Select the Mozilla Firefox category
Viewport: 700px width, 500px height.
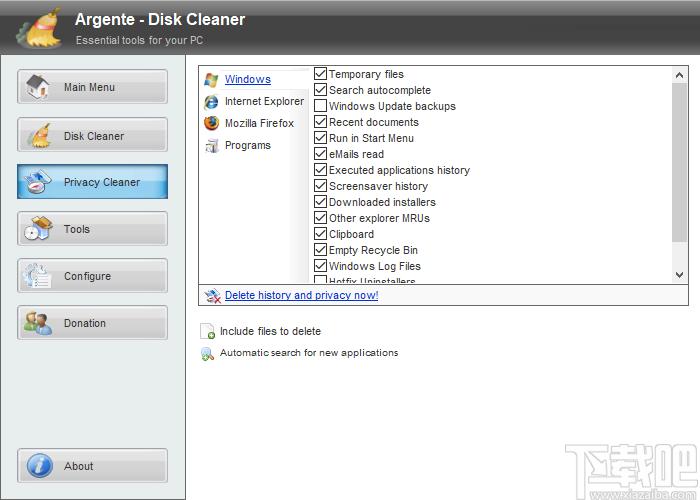(259, 123)
